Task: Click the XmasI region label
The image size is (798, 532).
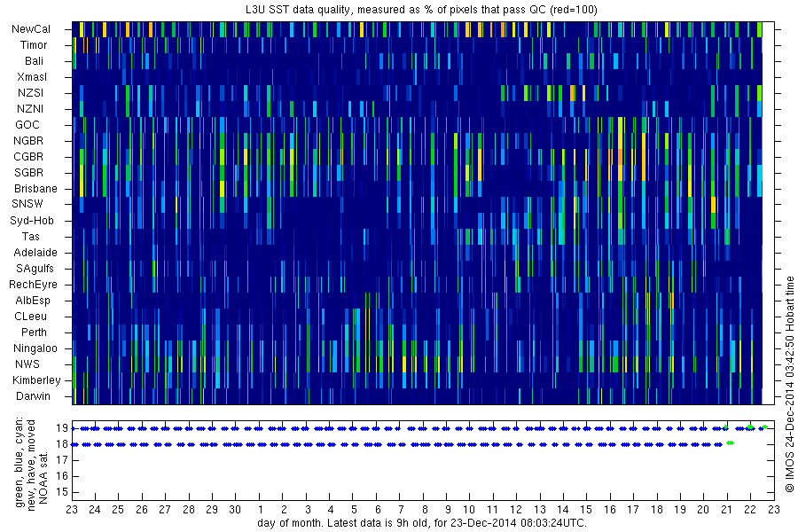Action: coord(32,77)
